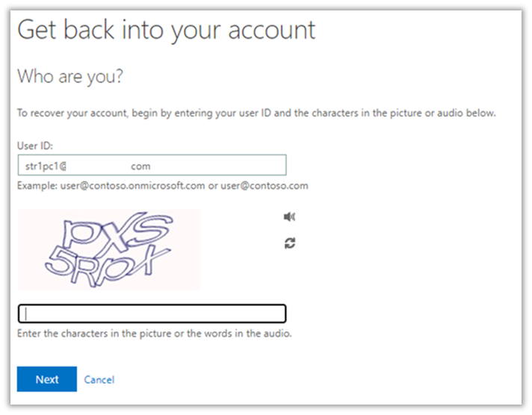Click the 'str1pc1@' text in User ID
This screenshot has width=532, height=415.
click(46, 166)
